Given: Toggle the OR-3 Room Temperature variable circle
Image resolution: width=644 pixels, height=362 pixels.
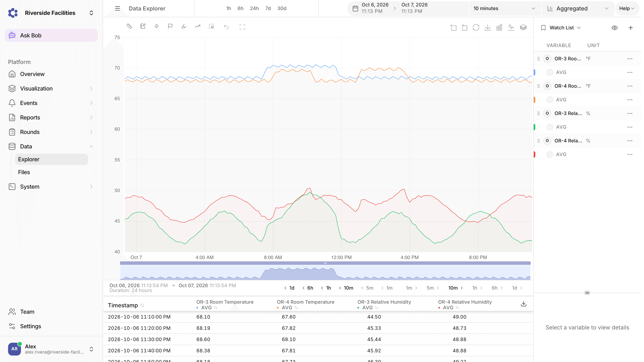Looking at the screenshot, I should pos(547,59).
